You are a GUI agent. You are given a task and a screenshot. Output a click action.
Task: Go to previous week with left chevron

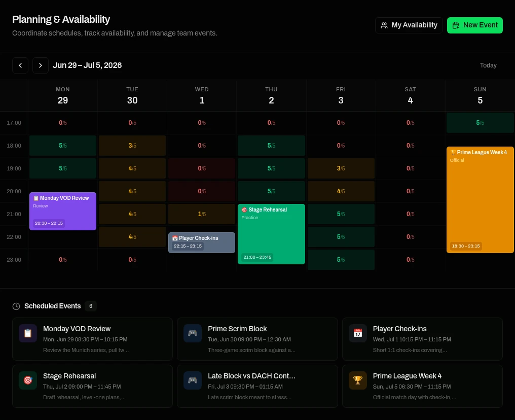20,65
